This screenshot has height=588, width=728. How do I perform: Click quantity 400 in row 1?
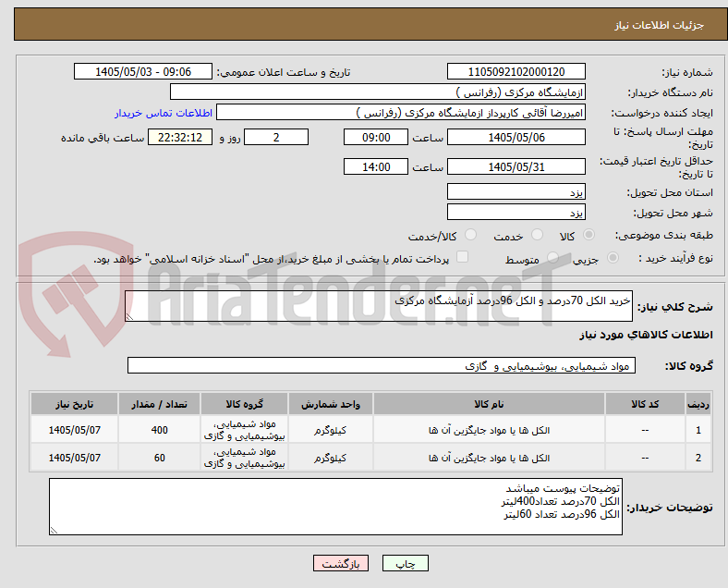pyautogui.click(x=159, y=430)
